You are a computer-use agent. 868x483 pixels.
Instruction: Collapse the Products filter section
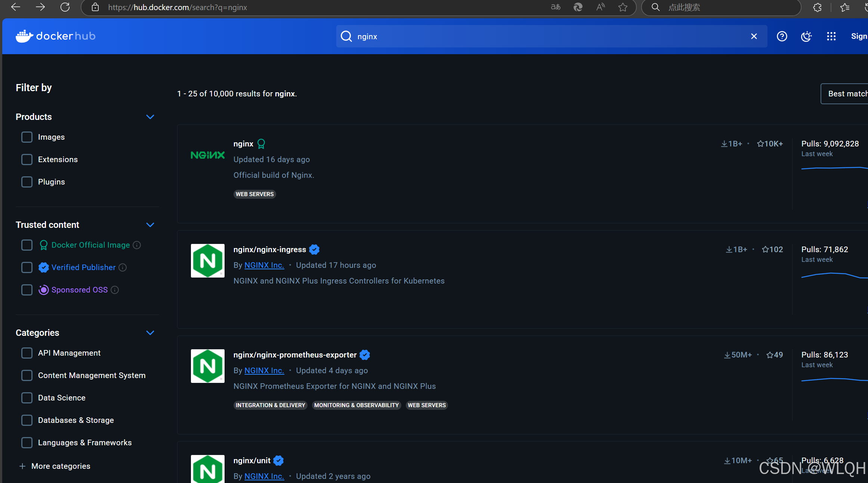pos(150,117)
